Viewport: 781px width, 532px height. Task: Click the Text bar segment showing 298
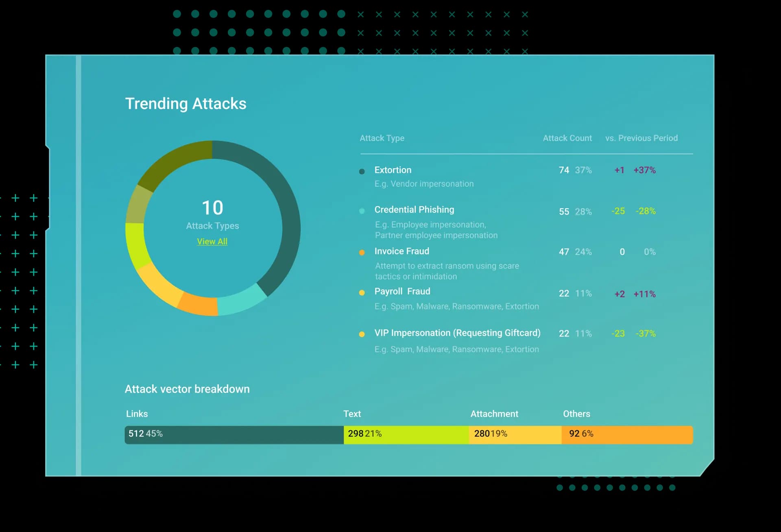(406, 435)
